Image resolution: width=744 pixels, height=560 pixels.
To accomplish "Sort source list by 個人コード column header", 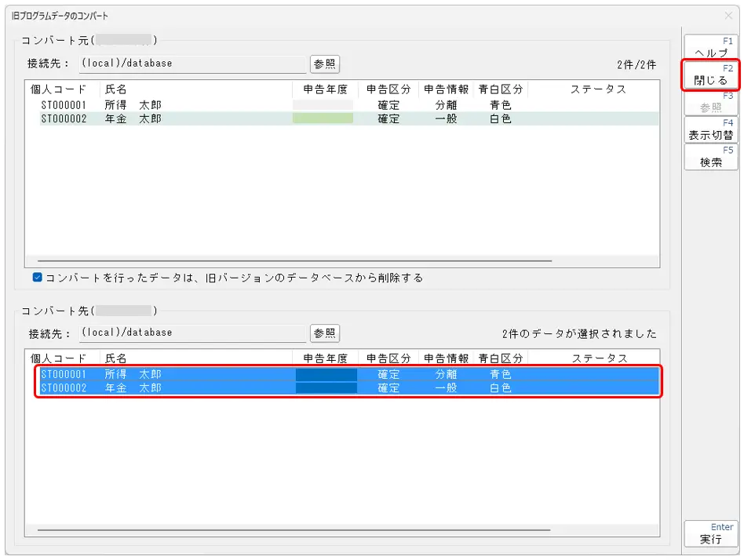I will 59,89.
